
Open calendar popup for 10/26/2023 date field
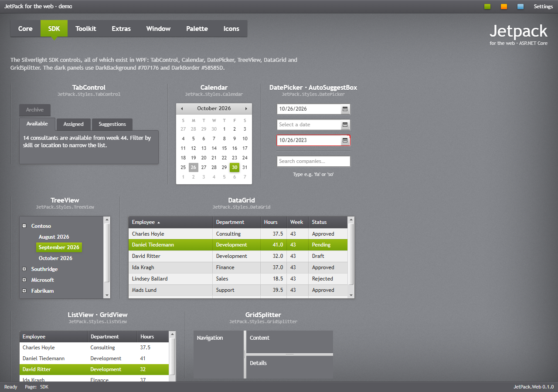click(345, 140)
